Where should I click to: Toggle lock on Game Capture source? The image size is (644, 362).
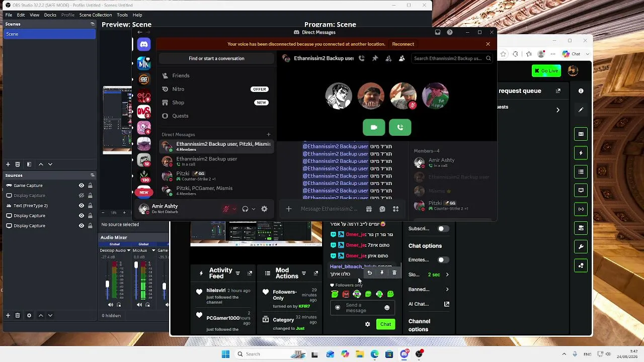tap(90, 186)
